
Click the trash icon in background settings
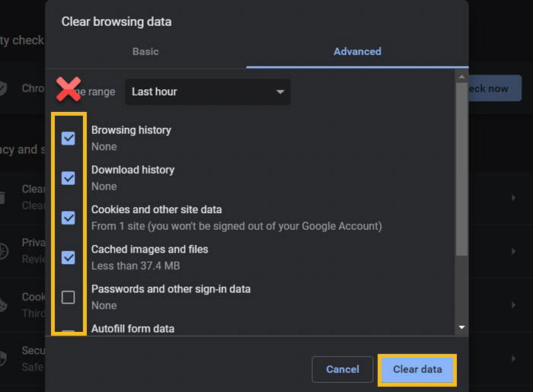click(2, 197)
